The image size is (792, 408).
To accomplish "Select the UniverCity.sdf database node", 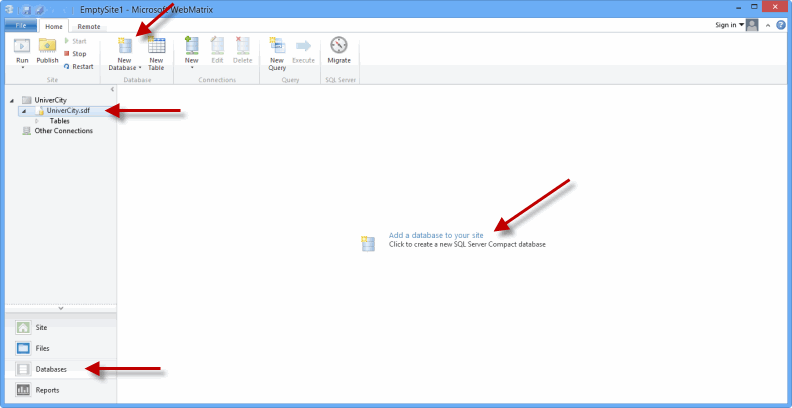I will (68, 111).
